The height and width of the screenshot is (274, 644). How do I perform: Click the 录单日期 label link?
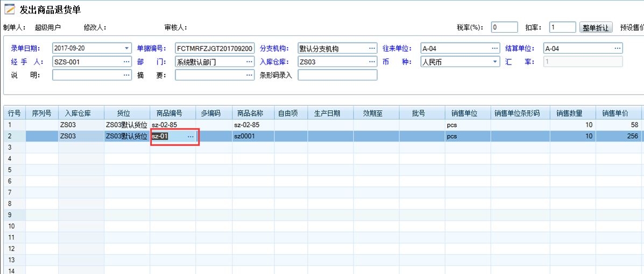[25, 48]
